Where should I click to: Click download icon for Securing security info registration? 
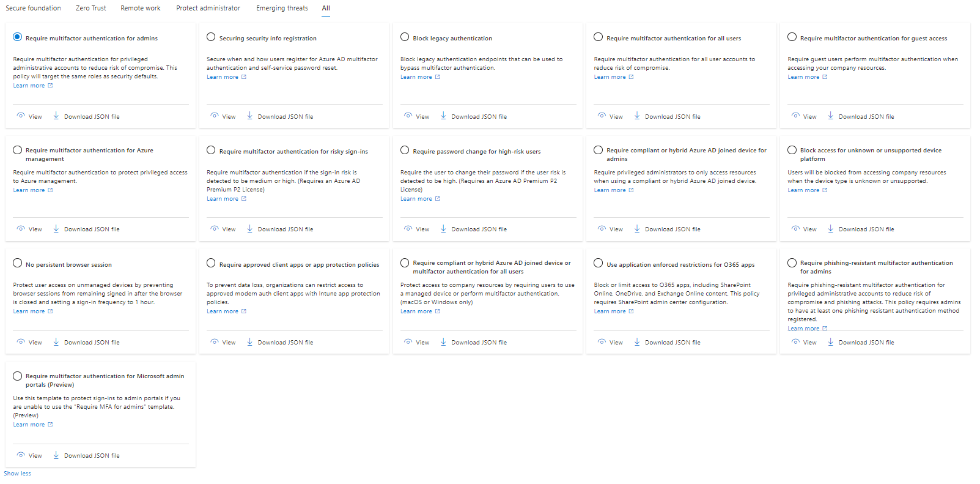point(249,116)
